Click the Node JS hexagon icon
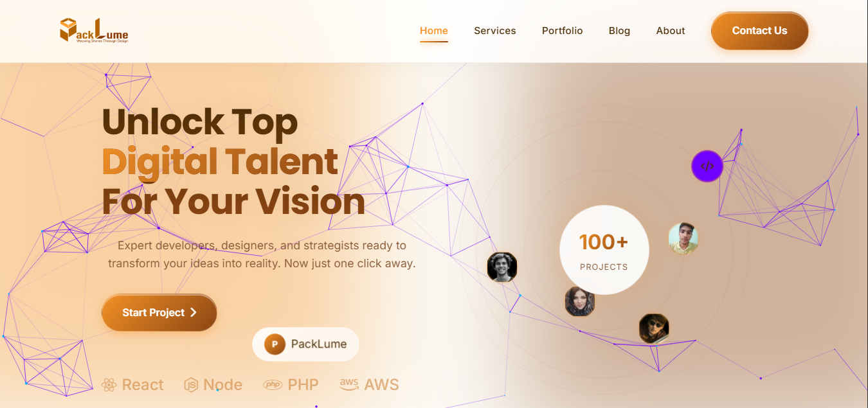Viewport: 868px width, 408px height. [x=191, y=385]
